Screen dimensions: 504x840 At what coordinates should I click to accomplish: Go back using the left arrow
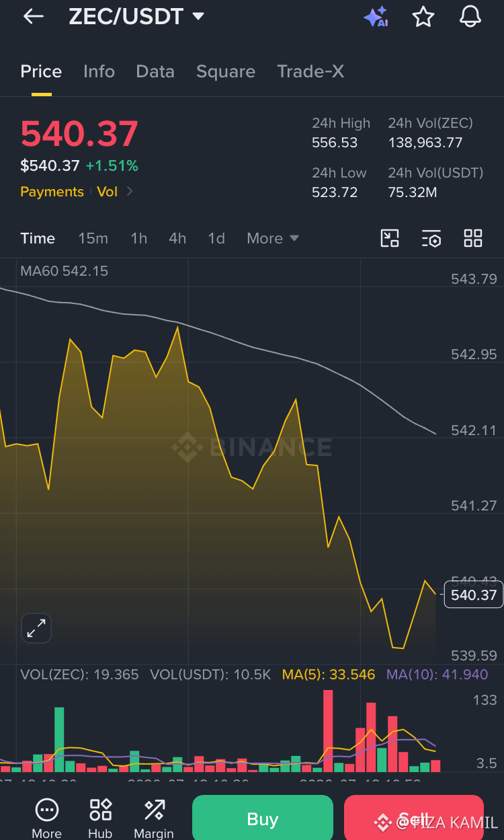pos(33,17)
